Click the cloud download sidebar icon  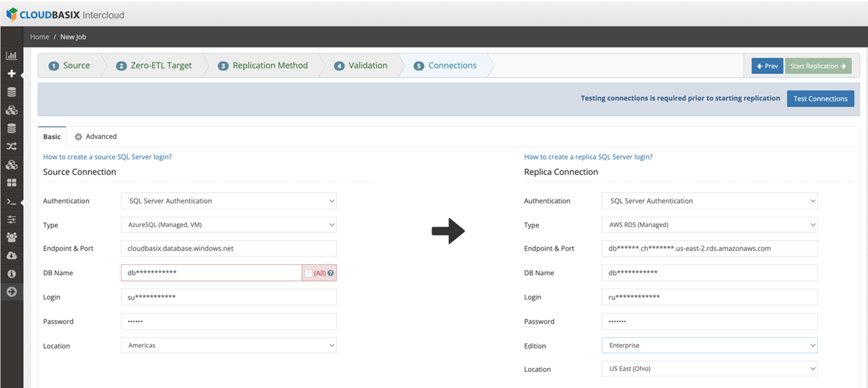tap(12, 255)
